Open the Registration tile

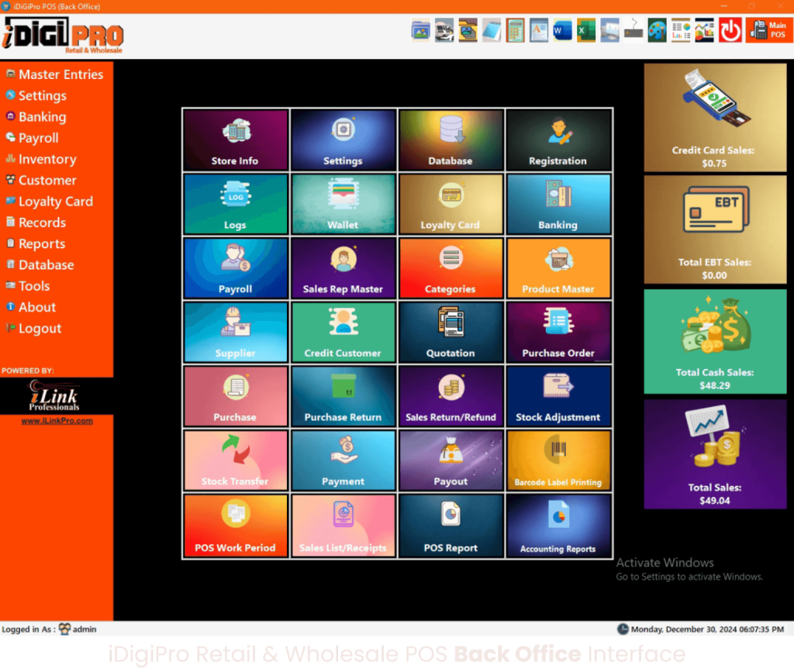(558, 140)
